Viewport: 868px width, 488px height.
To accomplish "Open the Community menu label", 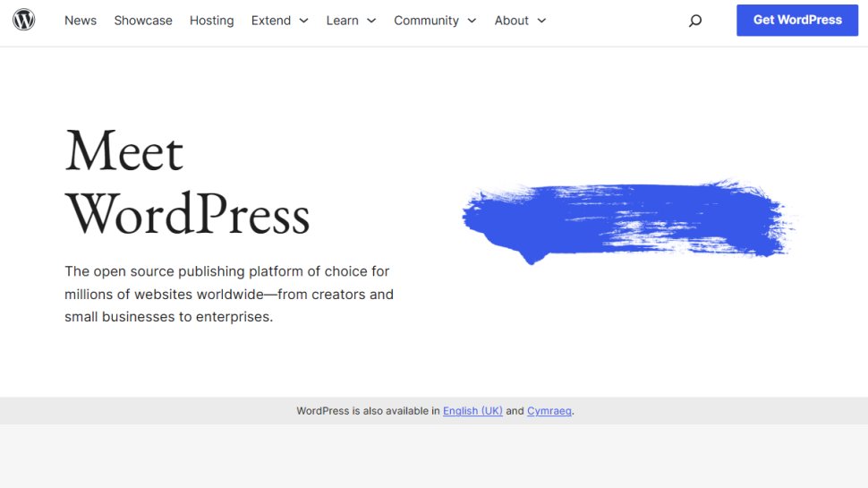I will [x=426, y=21].
